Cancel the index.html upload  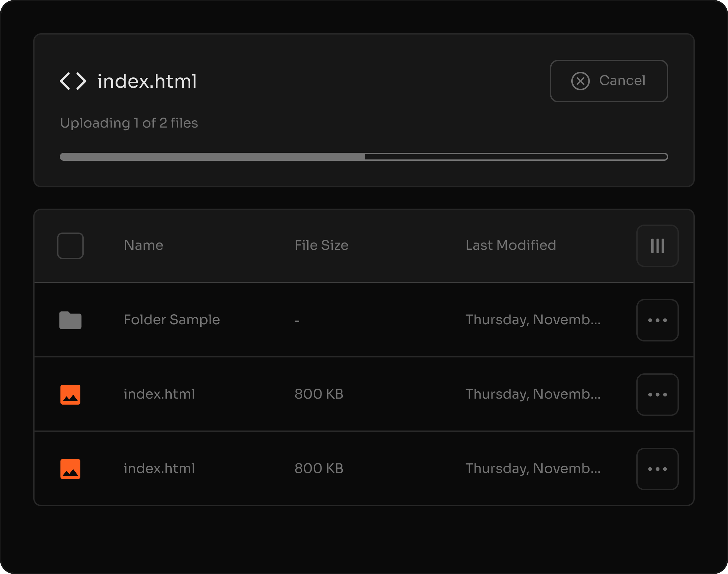(x=608, y=81)
